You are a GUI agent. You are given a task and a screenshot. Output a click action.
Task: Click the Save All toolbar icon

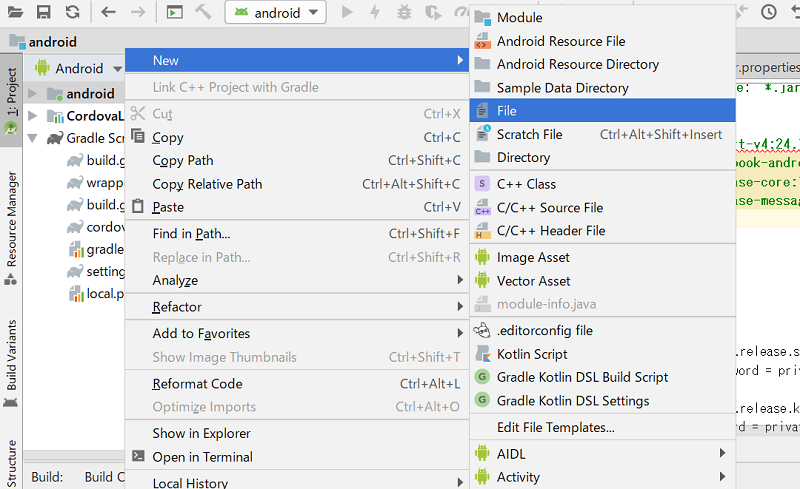click(43, 12)
